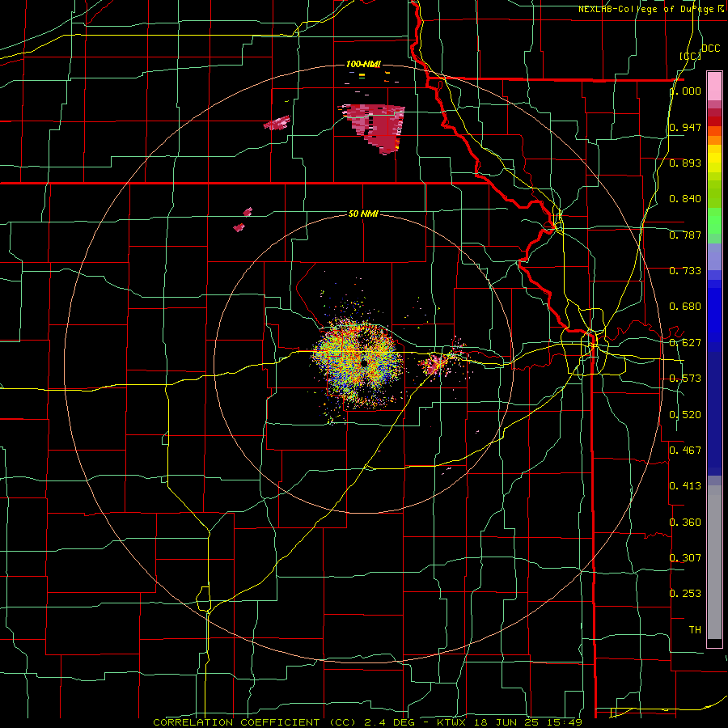The height and width of the screenshot is (728, 728).
Task: Pick the light pink segment atop color scale
Action: [714, 86]
